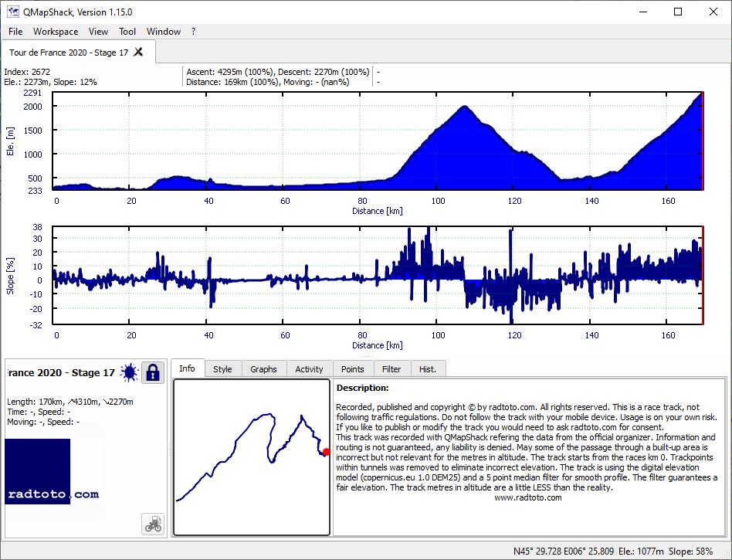This screenshot has height=560, width=732.
Task: Open the View menu
Action: pyautogui.click(x=98, y=32)
